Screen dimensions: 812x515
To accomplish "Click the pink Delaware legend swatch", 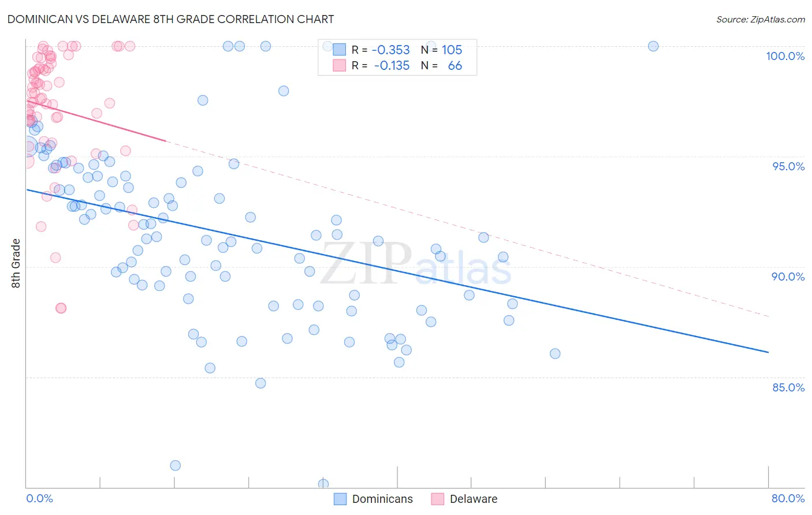I will (438, 499).
